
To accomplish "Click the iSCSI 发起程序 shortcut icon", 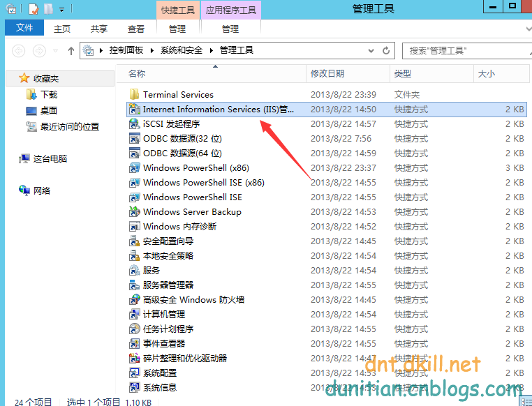I will click(x=134, y=123).
